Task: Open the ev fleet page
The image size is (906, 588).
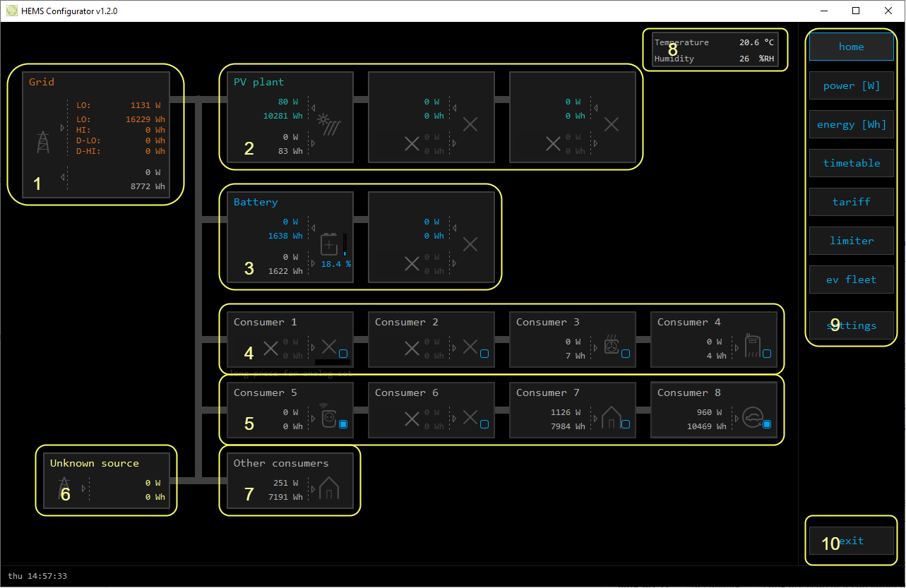Action: [x=851, y=280]
